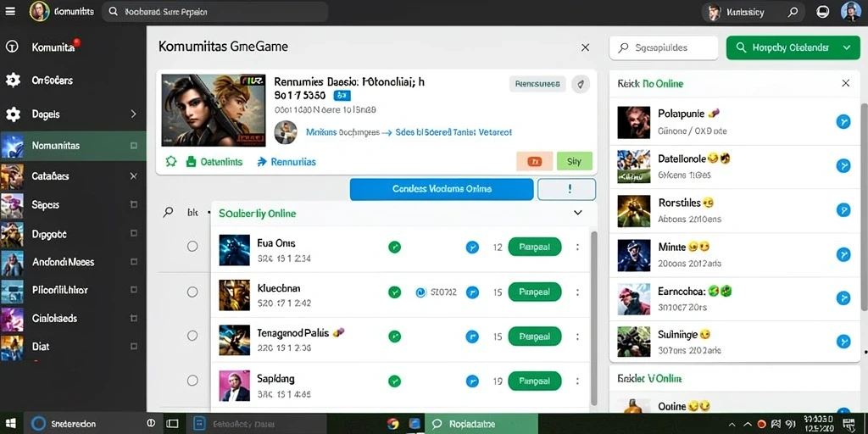The width and height of the screenshot is (868, 434).
Task: Toggle the square box next to AndondiMaes
Action: coord(133,262)
